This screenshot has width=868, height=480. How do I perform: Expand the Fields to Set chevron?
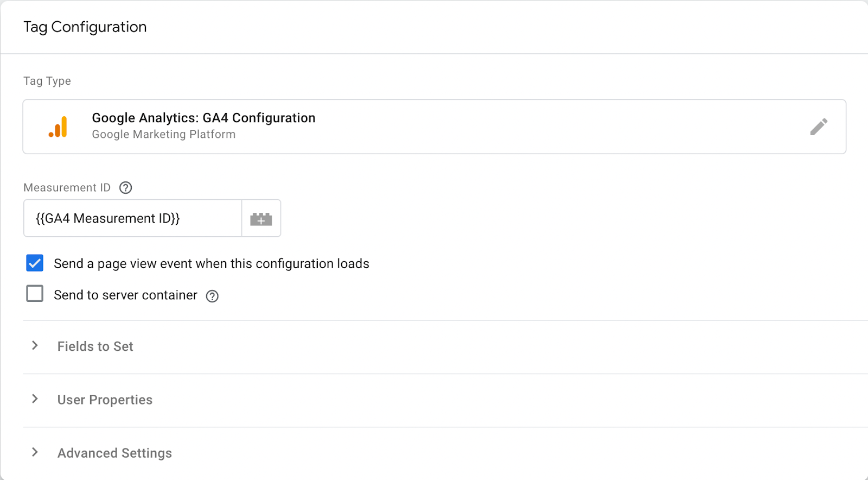[35, 345]
